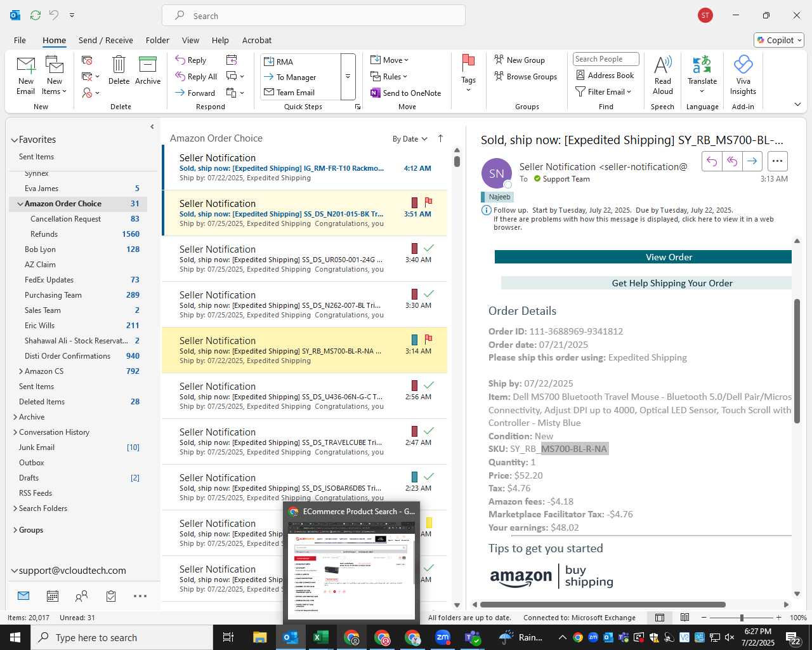
Task: Click the View Order button
Action: point(643,257)
